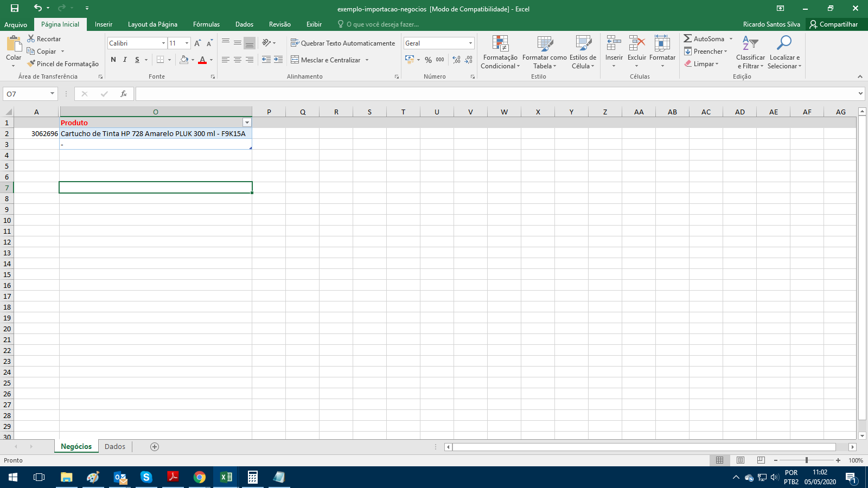Screen dimensions: 868x488
Task: Toggle underline formatting S
Action: (x=137, y=60)
